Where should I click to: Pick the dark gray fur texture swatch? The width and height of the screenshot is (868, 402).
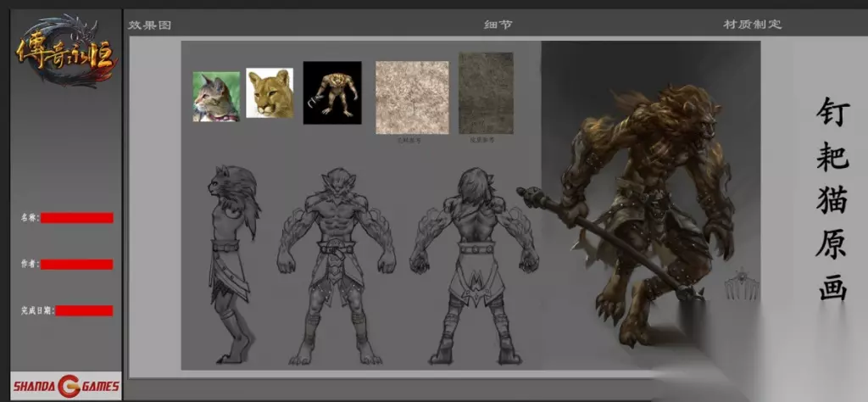click(486, 93)
